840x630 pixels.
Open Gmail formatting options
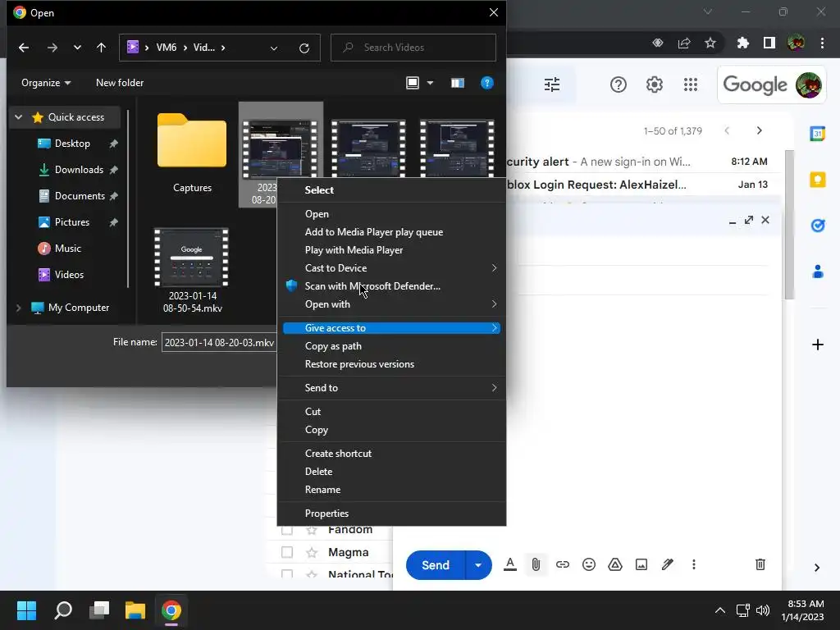coord(510,564)
